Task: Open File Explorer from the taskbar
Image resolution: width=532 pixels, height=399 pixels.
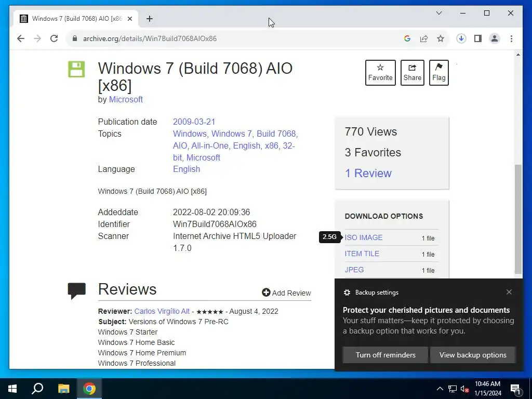Action: 63,389
